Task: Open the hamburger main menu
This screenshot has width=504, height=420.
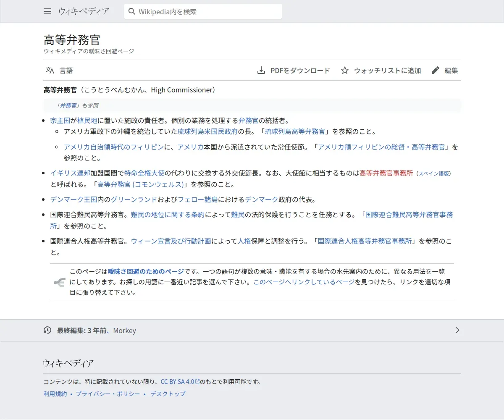Action: click(x=47, y=11)
